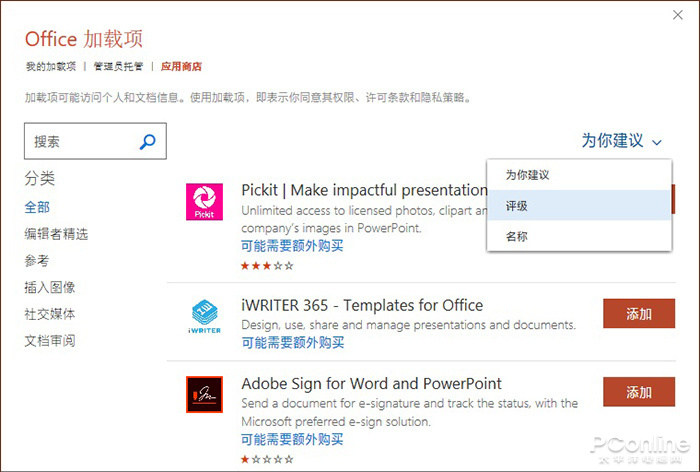This screenshot has width=700, height=472.
Task: Close the Office add-ins dialog
Action: [678, 15]
